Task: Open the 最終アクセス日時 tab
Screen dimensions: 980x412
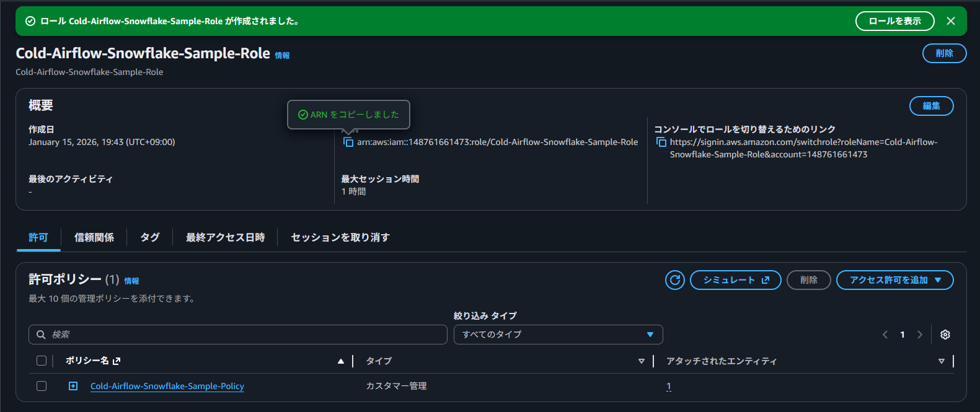Action: [x=225, y=237]
